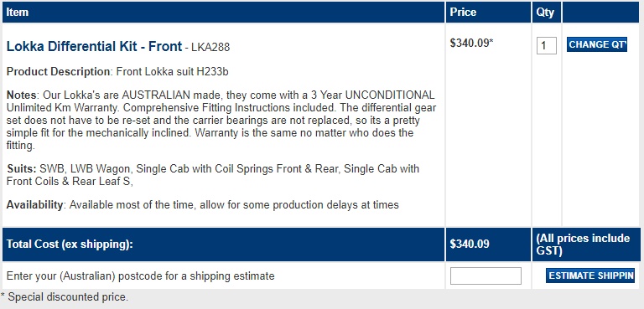Click the blank header cell above CHANGE QTY

pyautogui.click(x=601, y=12)
